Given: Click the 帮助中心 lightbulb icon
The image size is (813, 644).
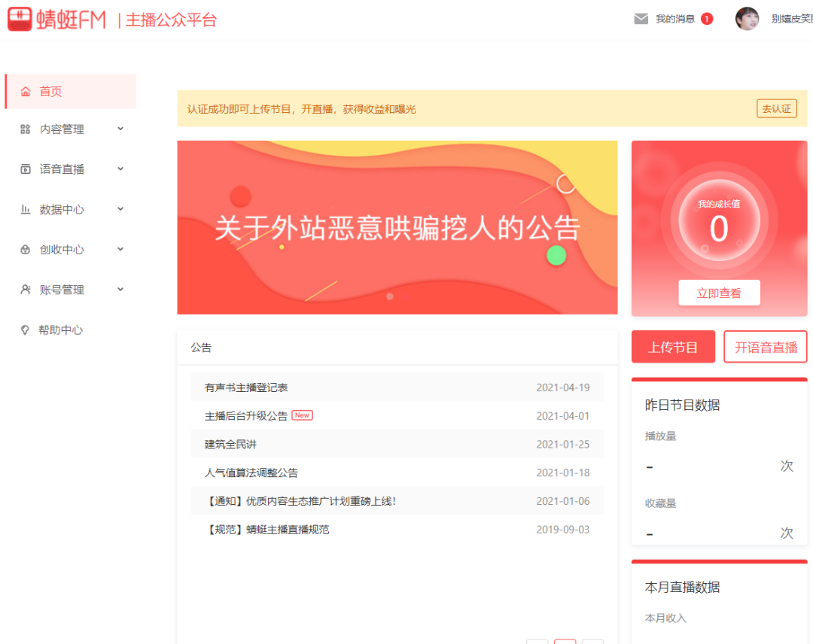Looking at the screenshot, I should point(26,330).
